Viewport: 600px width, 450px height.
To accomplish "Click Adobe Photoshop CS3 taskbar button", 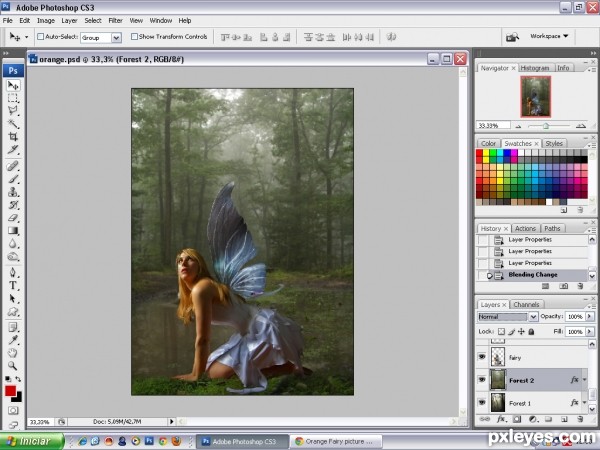I will coord(242,442).
